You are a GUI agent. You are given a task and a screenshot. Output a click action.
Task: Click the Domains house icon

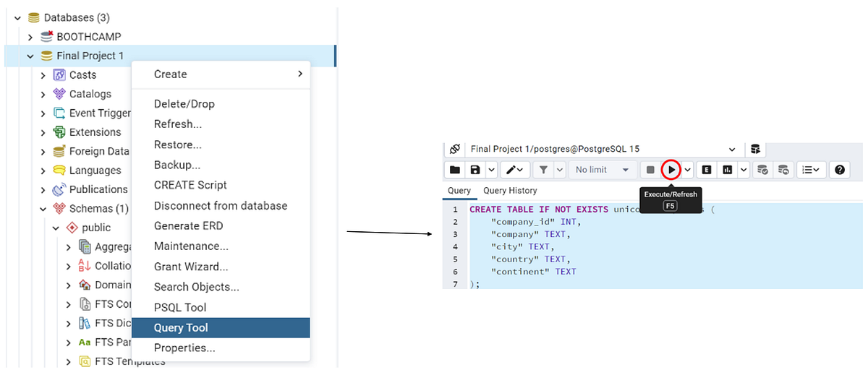85,285
